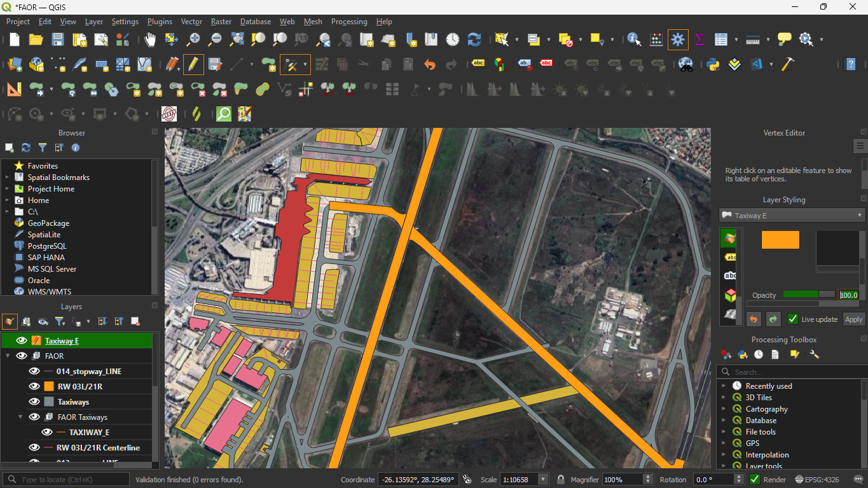The width and height of the screenshot is (868, 488).
Task: Expand the Cartography toolbox group
Action: click(x=723, y=409)
